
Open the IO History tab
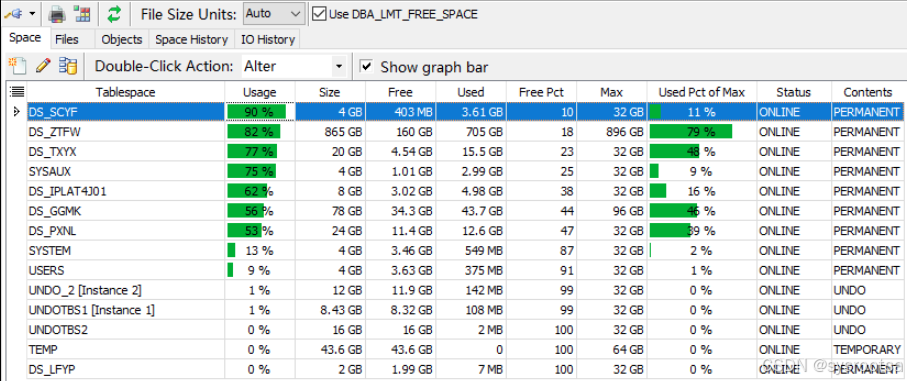point(267,39)
